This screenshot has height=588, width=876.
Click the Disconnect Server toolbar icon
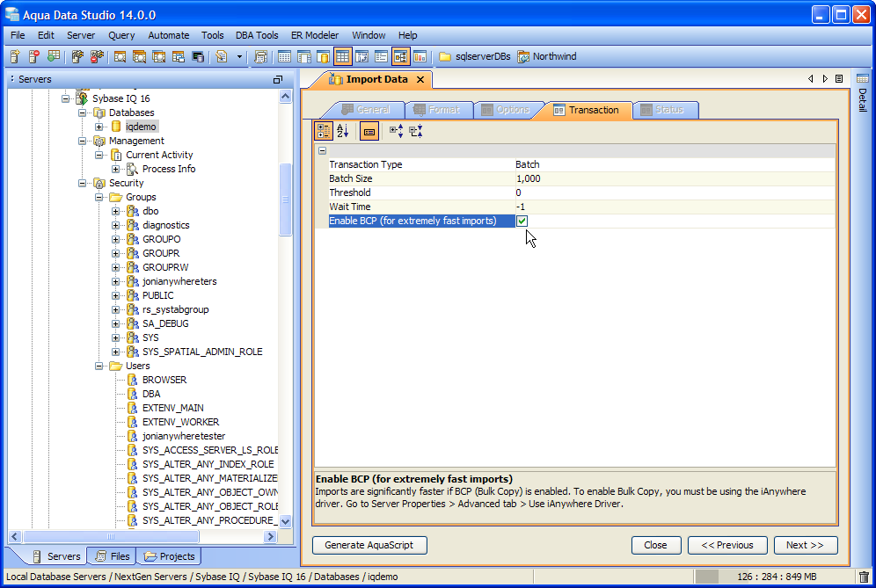98,56
